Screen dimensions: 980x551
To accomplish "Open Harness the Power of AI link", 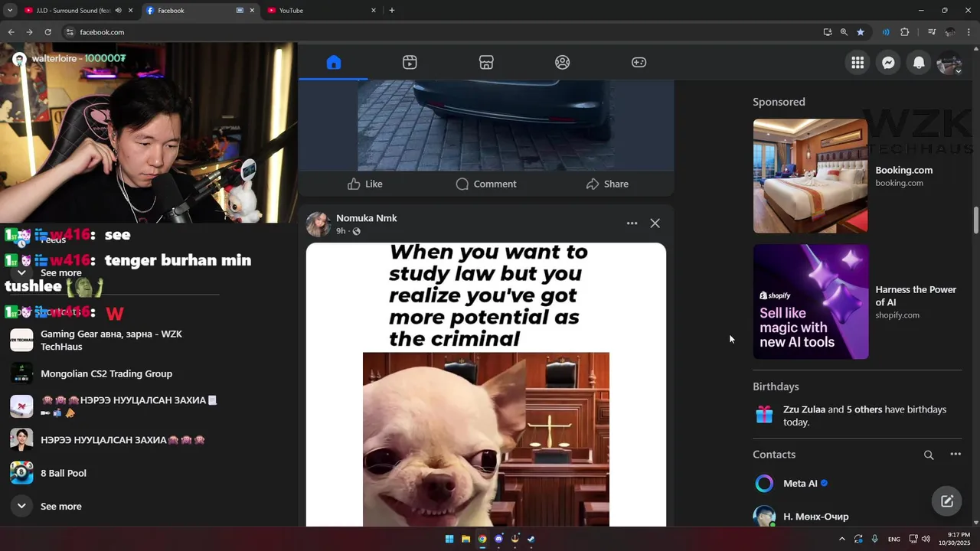I will pyautogui.click(x=916, y=295).
